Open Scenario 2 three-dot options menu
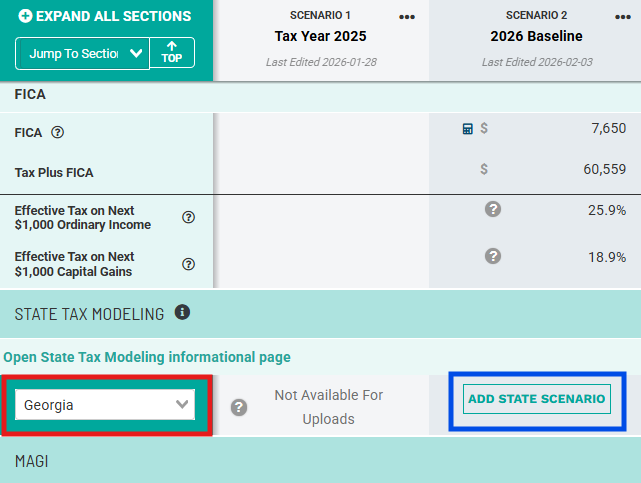Viewport: 641px width, 483px height. pos(620,17)
